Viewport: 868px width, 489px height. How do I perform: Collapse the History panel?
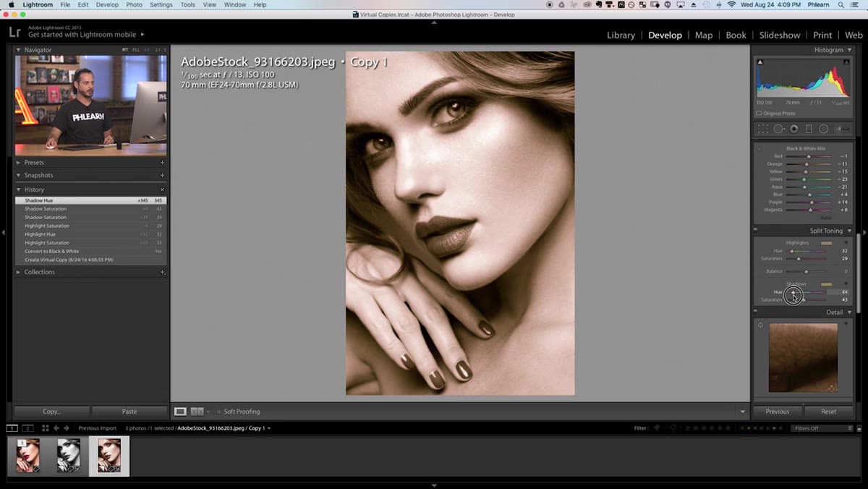19,190
